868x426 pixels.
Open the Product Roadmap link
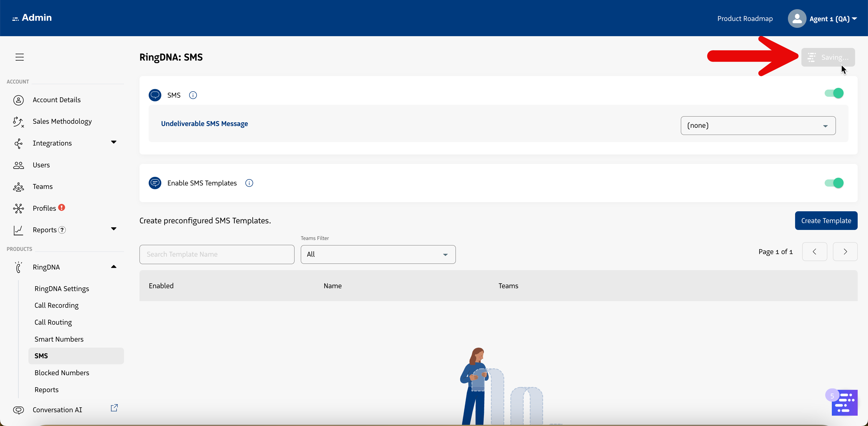pos(745,19)
